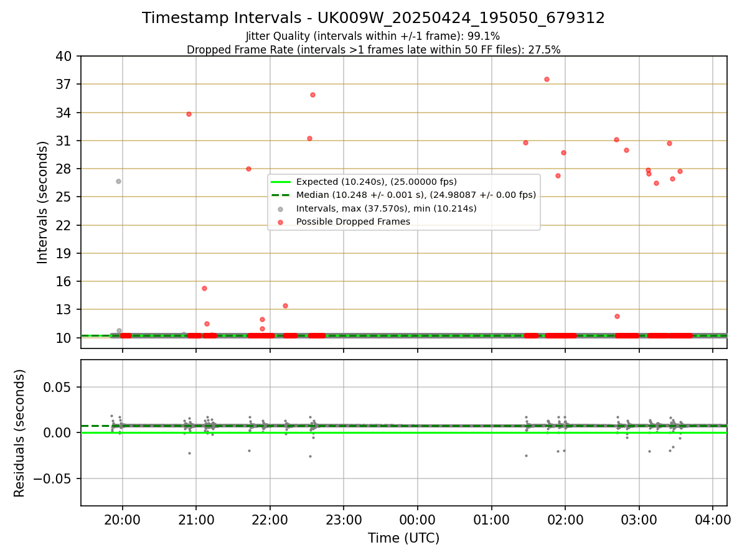Click the '23:00' x-axis tick label

pos(344,519)
